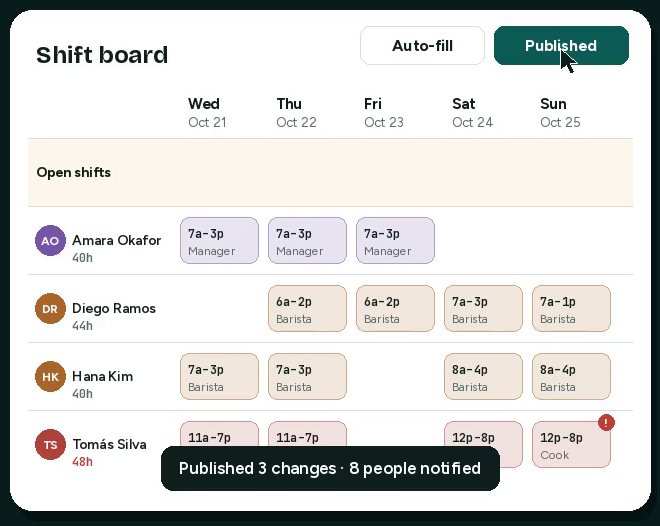Open Hana Kim's Saturday 8a-4p shift

[483, 377]
